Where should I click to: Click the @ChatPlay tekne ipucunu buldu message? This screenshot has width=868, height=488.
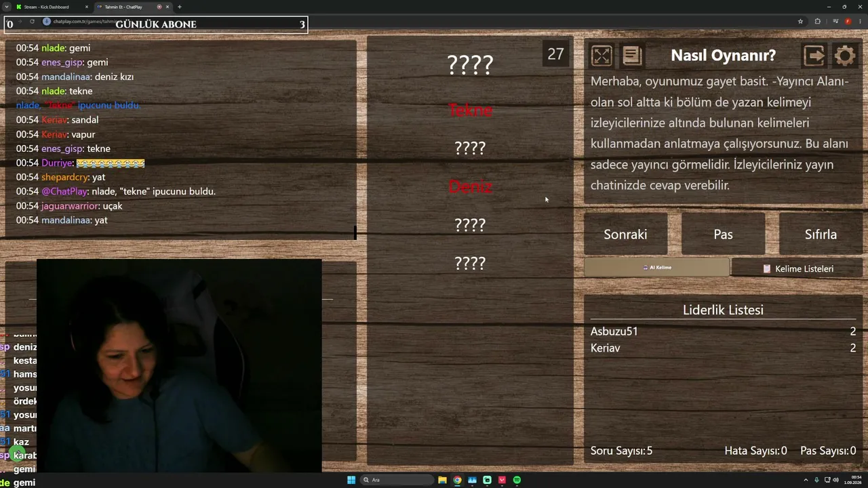[116, 191]
